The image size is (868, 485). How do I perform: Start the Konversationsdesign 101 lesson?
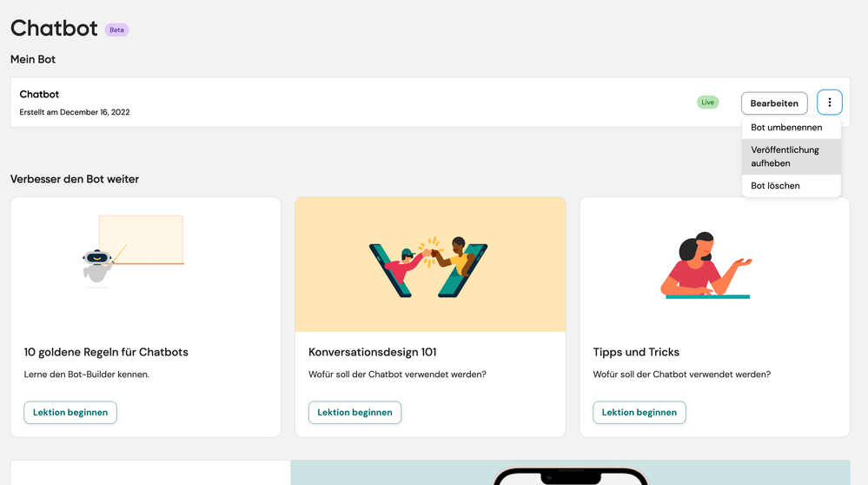pyautogui.click(x=354, y=413)
